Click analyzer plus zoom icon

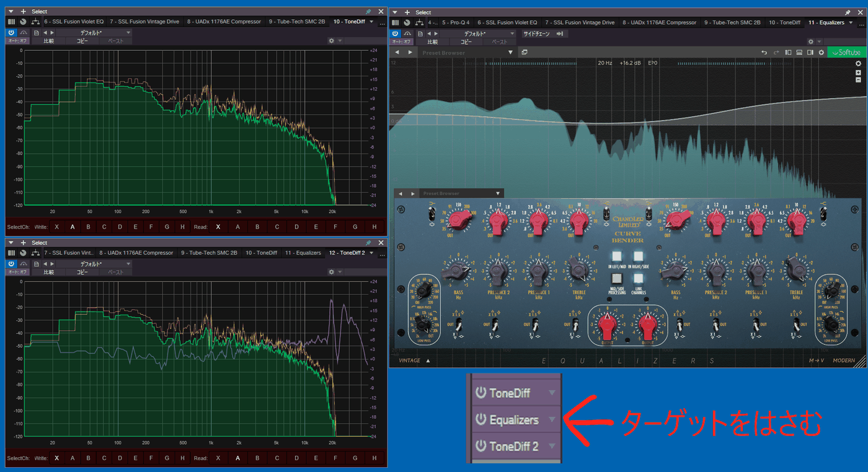[x=858, y=72]
